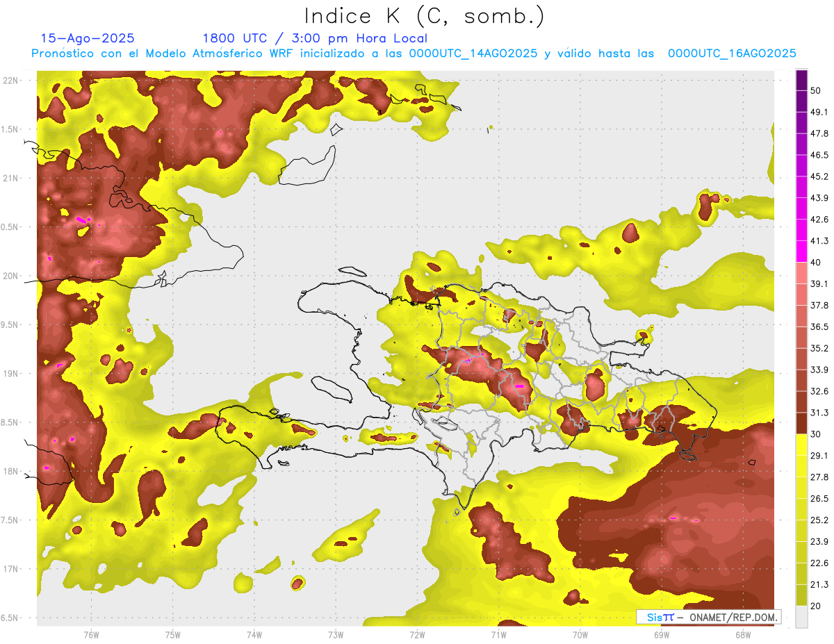The width and height of the screenshot is (834, 644).
Task: Click the longitude label '71W'
Action: [498, 635]
